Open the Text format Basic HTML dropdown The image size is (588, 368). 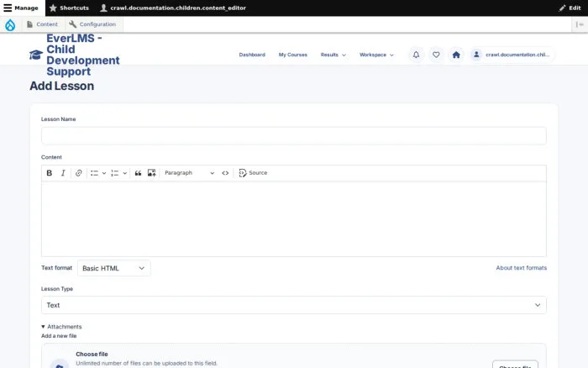114,268
